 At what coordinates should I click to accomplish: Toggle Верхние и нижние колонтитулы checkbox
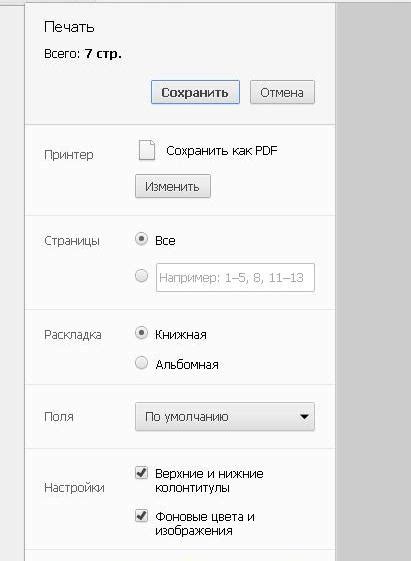click(x=141, y=473)
